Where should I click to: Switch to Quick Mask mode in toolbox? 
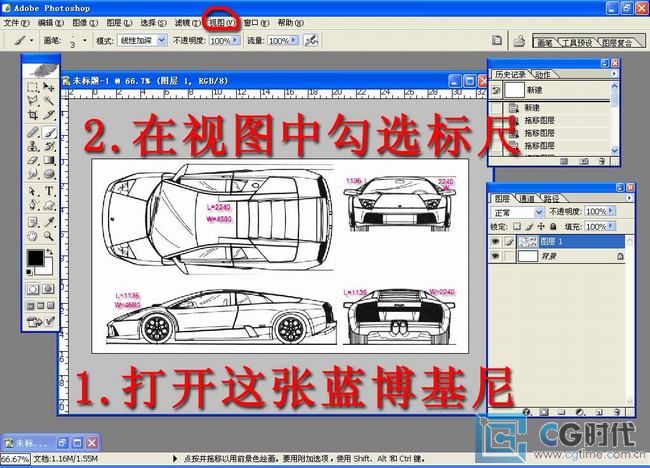click(49, 289)
